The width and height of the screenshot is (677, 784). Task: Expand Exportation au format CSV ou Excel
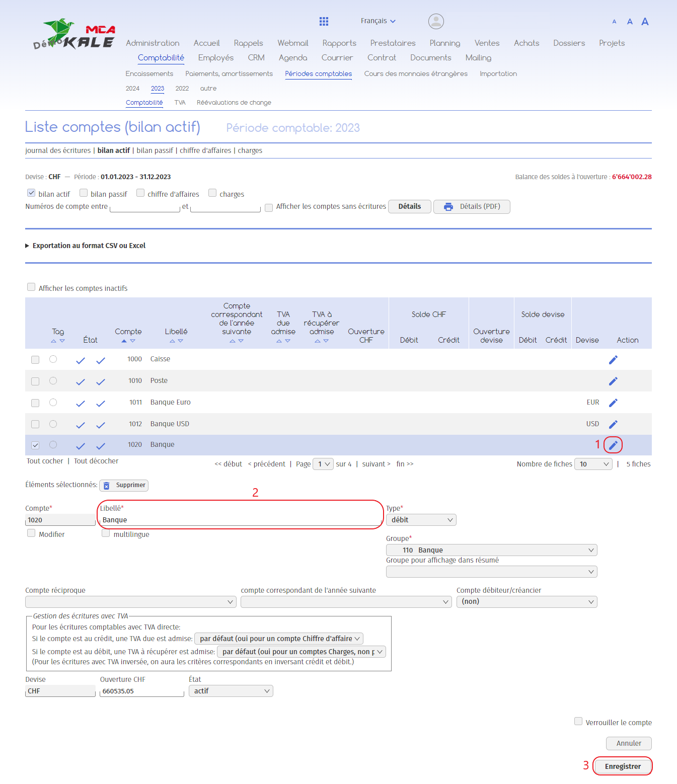86,246
